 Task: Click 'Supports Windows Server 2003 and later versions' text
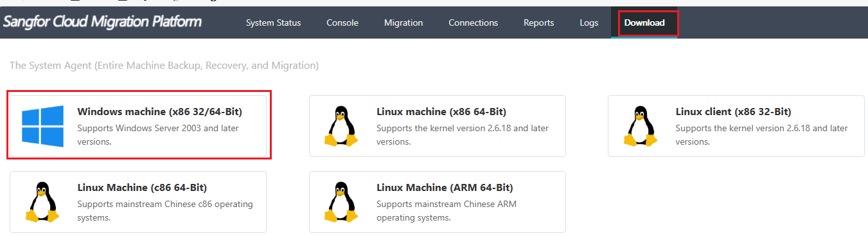click(x=158, y=135)
